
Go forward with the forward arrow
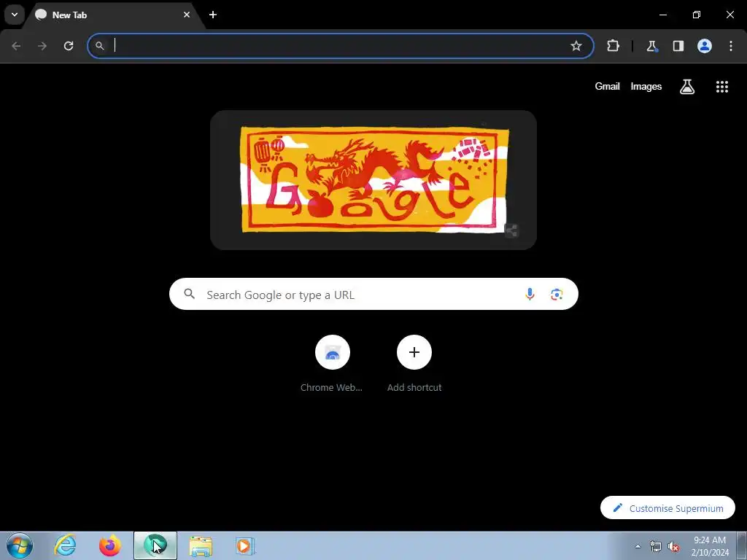[42, 46]
